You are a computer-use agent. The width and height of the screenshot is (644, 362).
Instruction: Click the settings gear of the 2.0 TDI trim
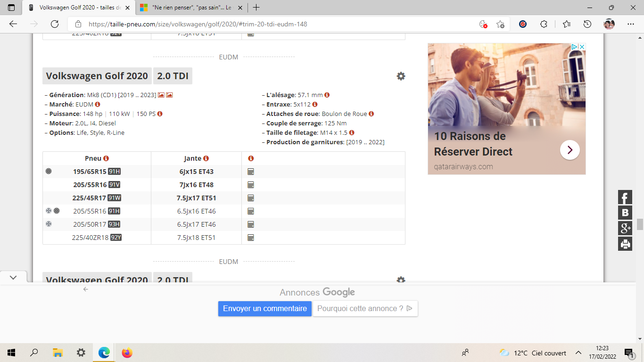point(401,76)
